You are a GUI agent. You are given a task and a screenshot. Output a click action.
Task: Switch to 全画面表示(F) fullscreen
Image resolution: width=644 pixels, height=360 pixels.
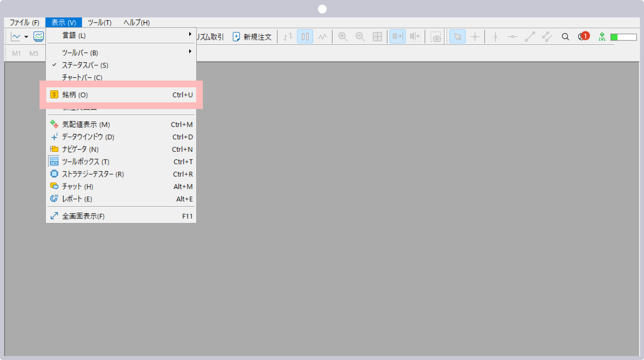121,216
